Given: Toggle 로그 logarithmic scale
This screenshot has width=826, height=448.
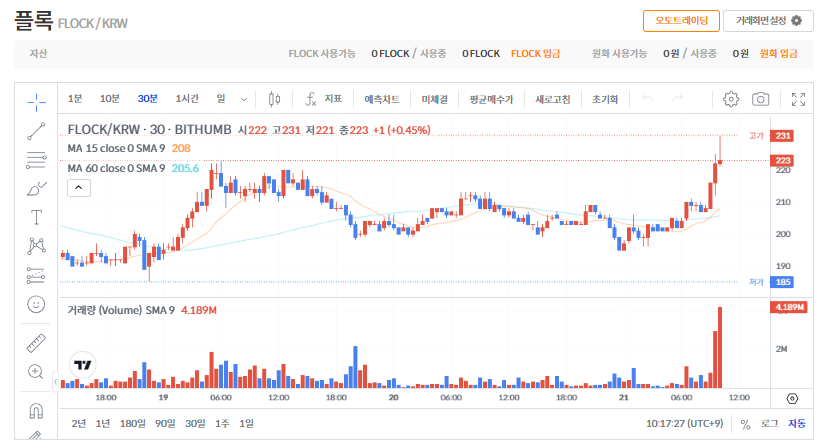Looking at the screenshot, I should (769, 423).
